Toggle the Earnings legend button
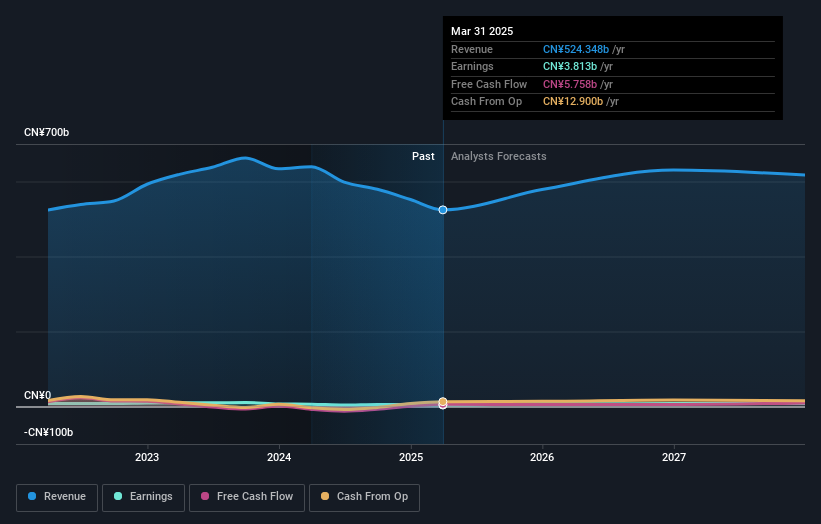 coord(143,497)
